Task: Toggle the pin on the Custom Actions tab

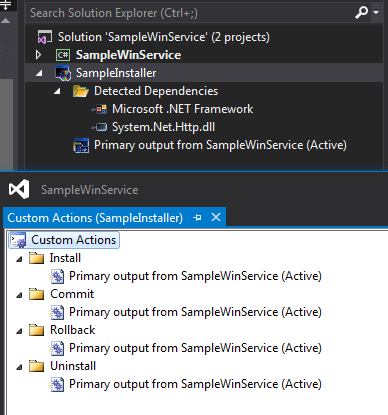Action: (197, 218)
